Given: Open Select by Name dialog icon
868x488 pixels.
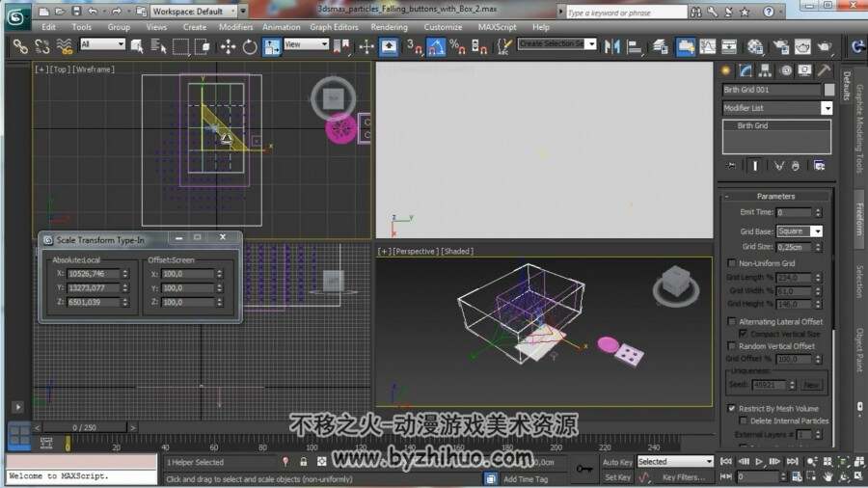Looking at the screenshot, I should pyautogui.click(x=158, y=46).
